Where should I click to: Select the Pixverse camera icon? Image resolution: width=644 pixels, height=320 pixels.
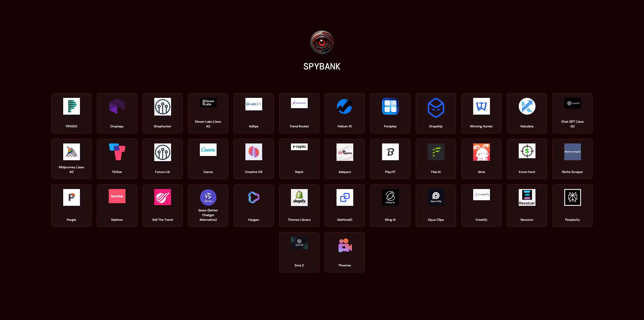coord(345,245)
